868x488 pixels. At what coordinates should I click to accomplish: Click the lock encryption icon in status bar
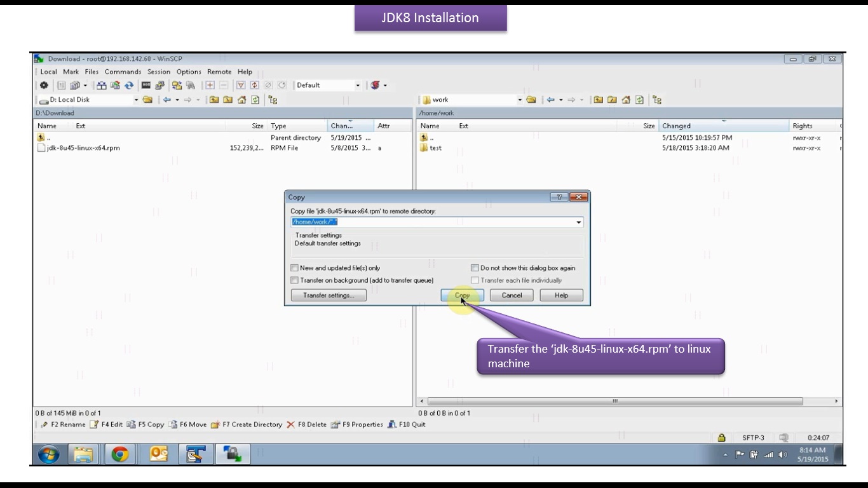(721, 438)
